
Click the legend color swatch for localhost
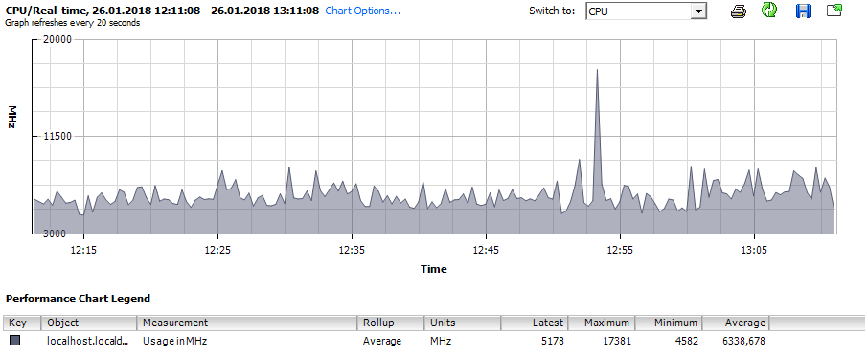[15, 341]
